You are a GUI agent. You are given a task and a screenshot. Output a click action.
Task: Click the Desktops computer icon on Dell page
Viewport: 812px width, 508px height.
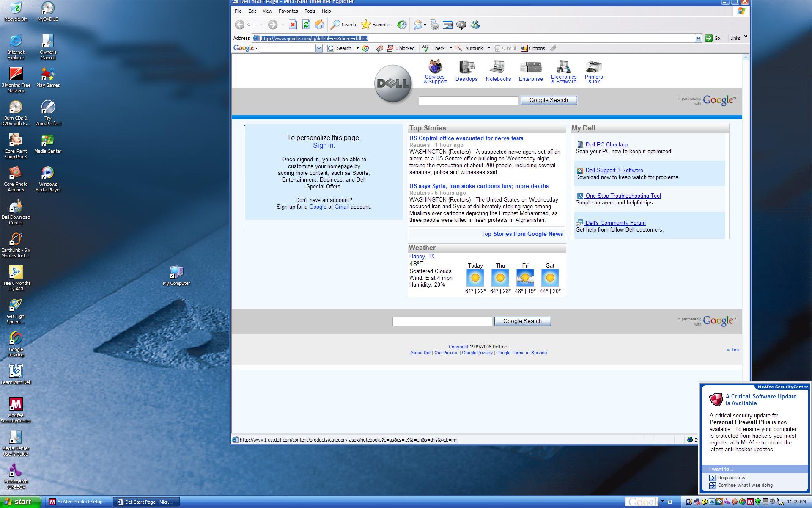(x=466, y=68)
